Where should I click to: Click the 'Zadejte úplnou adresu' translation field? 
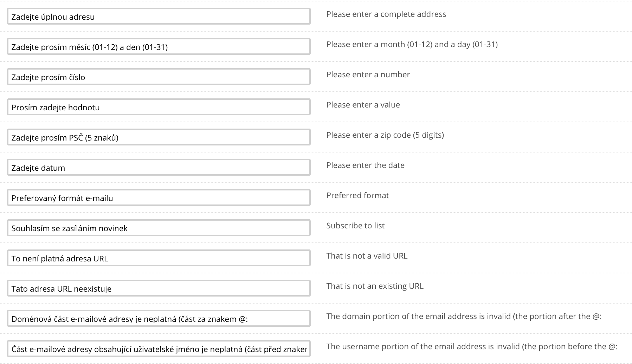click(159, 17)
